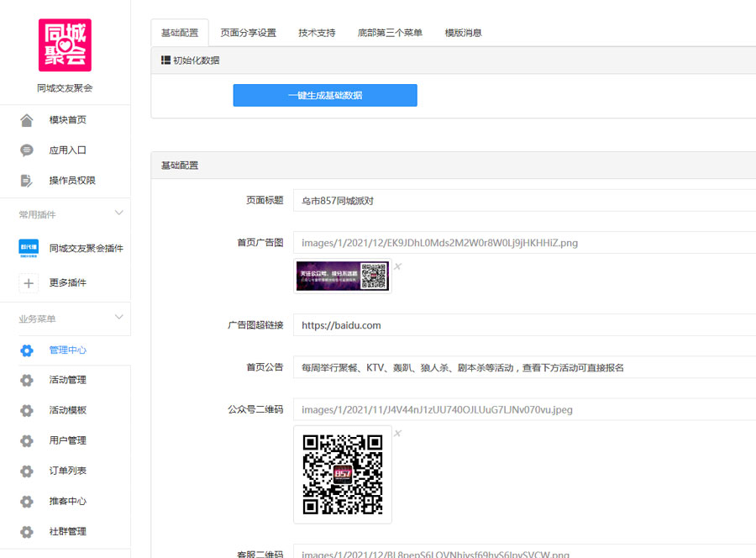The width and height of the screenshot is (756, 558).
Task: Click the 公众号二维码 image path field
Action: tap(524, 409)
